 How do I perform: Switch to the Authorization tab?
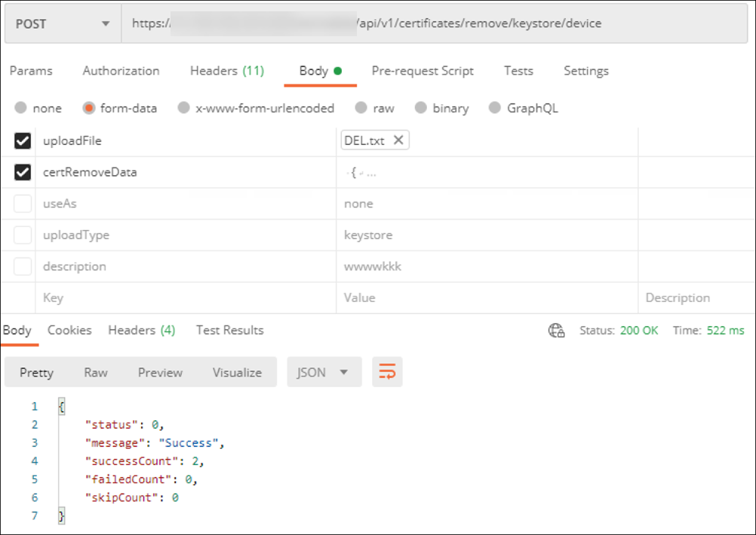pos(121,71)
